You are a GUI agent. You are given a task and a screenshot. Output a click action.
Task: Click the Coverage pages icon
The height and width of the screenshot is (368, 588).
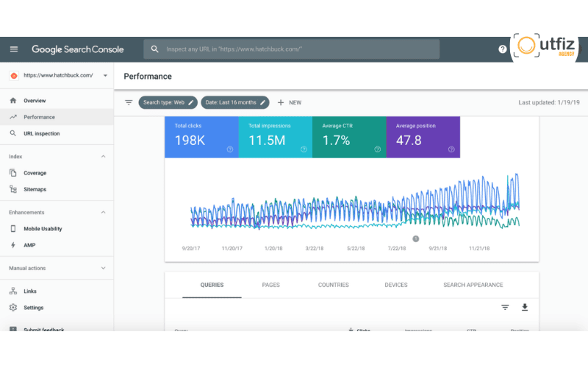tap(13, 173)
